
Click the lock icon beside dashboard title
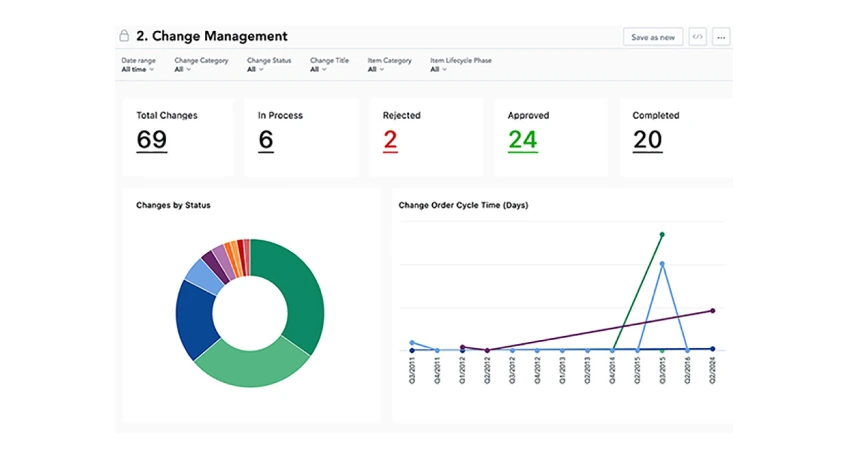pos(124,36)
